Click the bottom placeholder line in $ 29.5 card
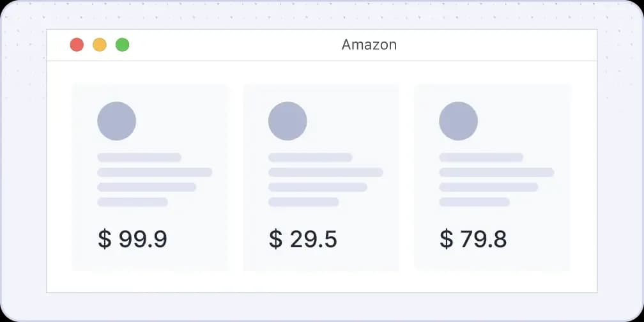Screen dimensions: 644x322 coord(303,202)
